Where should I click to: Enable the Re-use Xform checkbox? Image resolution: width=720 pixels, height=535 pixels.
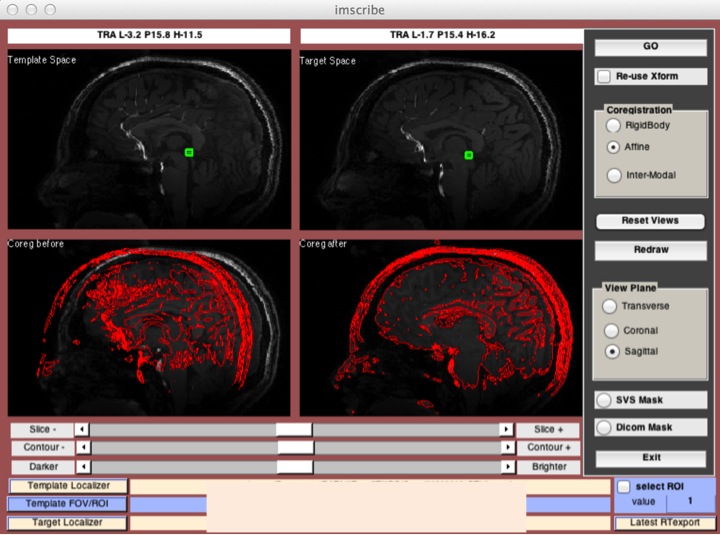(604, 77)
